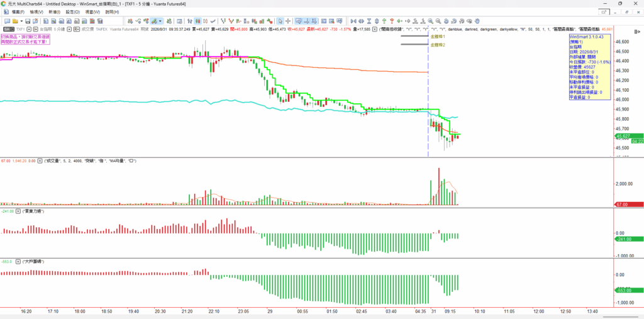
Task: Toggle the detach window button
Action: point(604,12)
